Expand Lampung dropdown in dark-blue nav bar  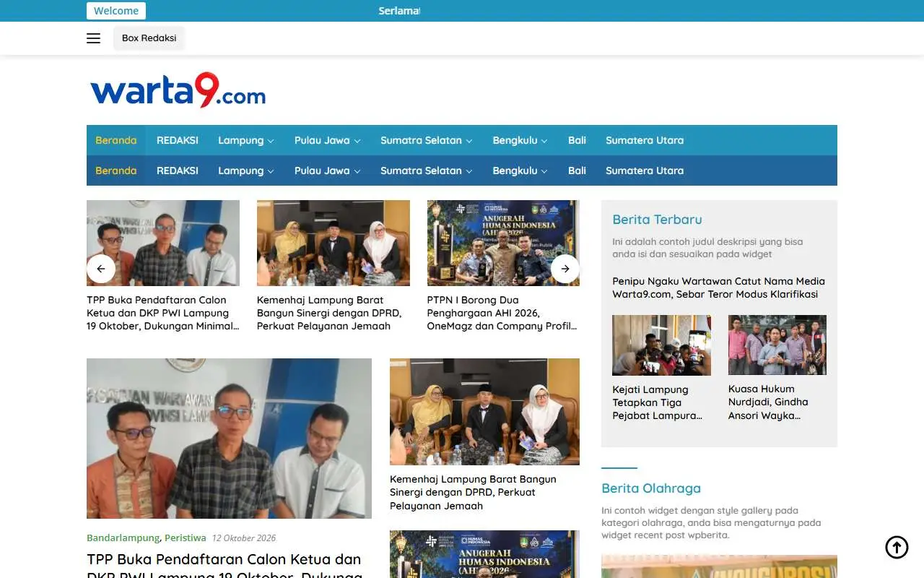click(245, 171)
